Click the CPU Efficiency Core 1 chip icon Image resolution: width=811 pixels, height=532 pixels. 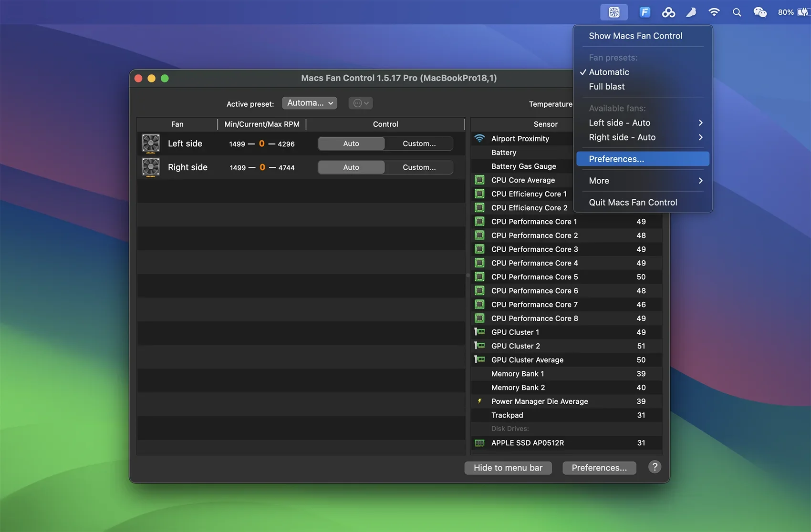(479, 194)
